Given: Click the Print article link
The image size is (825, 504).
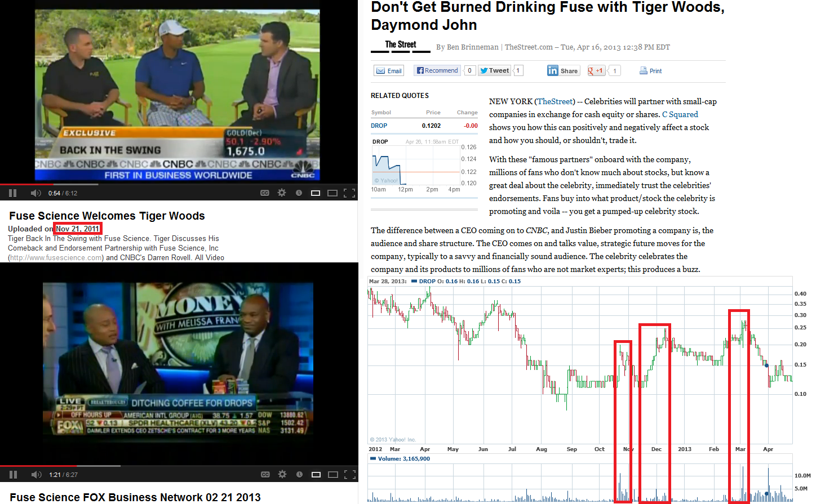Looking at the screenshot, I should click(x=651, y=70).
